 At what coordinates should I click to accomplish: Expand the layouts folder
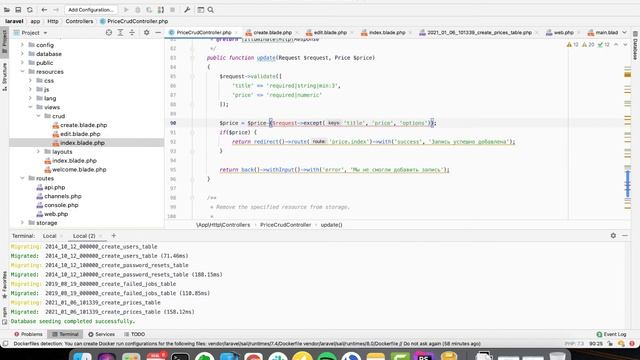tap(38, 151)
